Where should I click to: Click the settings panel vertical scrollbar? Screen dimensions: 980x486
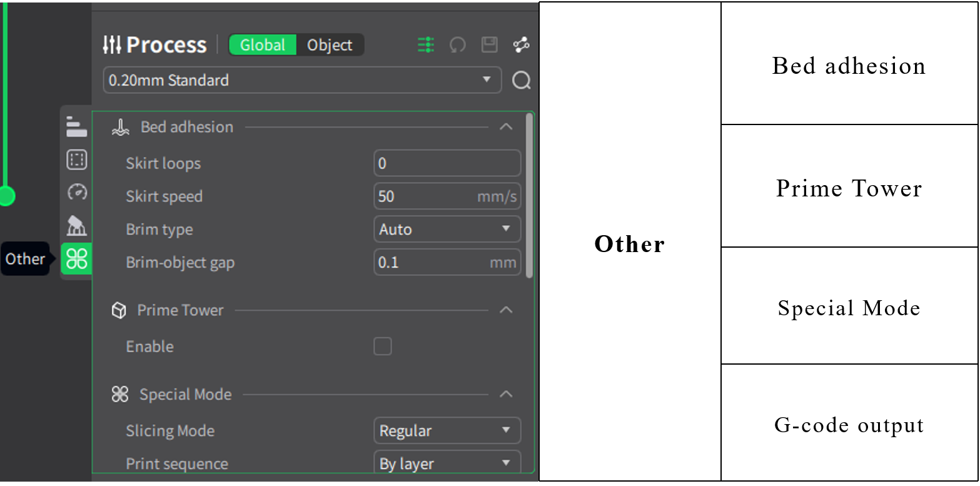point(530,194)
